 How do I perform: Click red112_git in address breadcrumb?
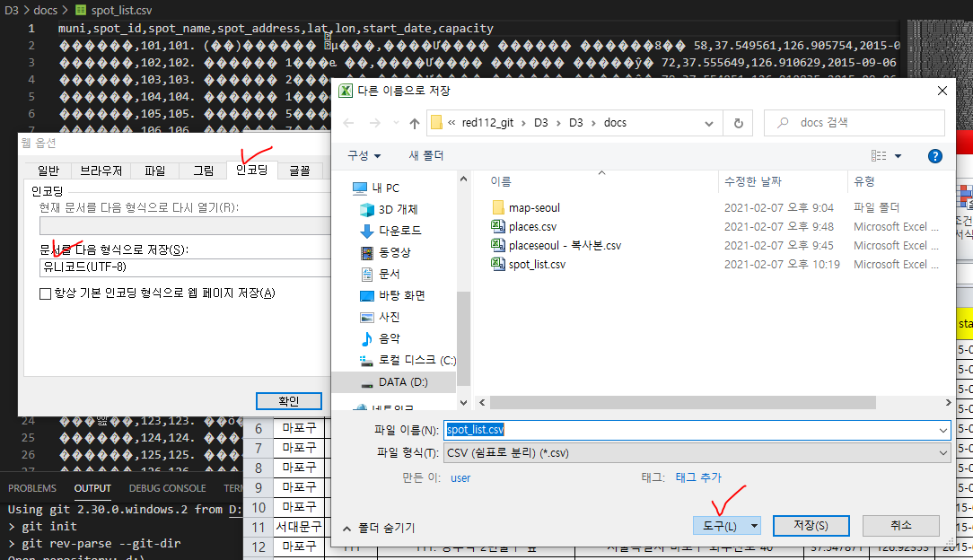click(487, 123)
